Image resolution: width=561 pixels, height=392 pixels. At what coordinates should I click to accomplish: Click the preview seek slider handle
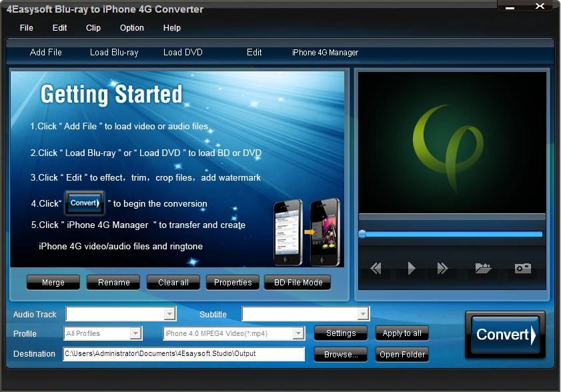click(x=362, y=234)
